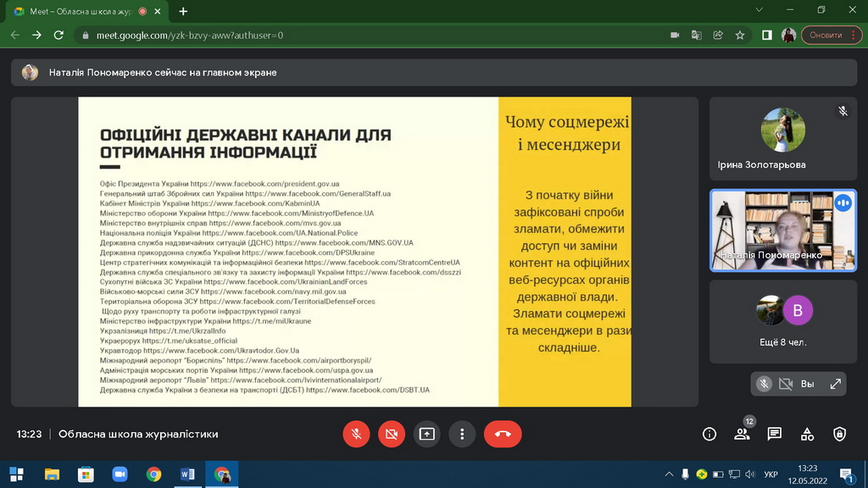
Task: Open File Explorer from taskbar
Action: (52, 474)
